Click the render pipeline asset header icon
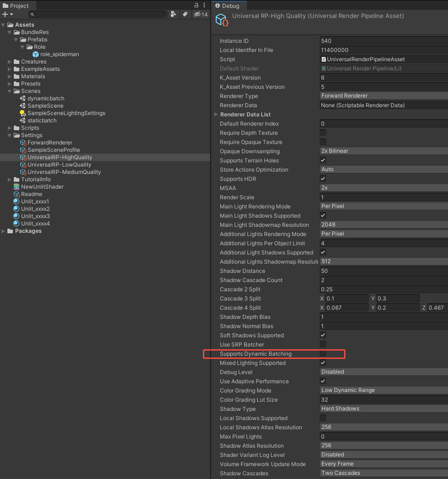 (222, 20)
